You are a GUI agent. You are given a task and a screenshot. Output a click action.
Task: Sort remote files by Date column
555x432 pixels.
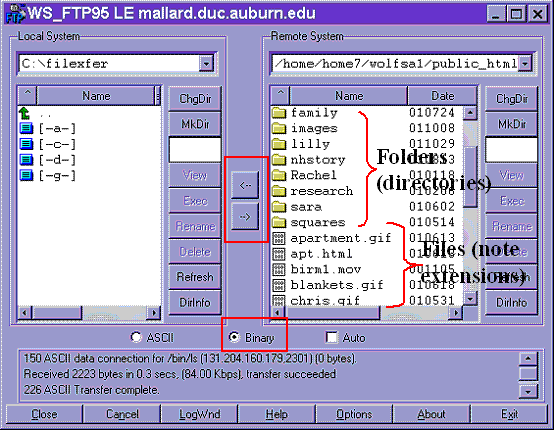pyautogui.click(x=442, y=96)
